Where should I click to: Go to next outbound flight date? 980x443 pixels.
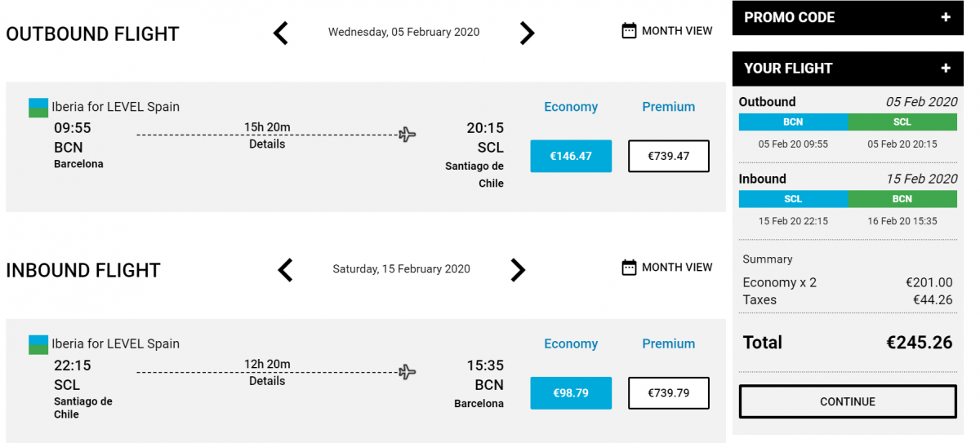tap(528, 33)
